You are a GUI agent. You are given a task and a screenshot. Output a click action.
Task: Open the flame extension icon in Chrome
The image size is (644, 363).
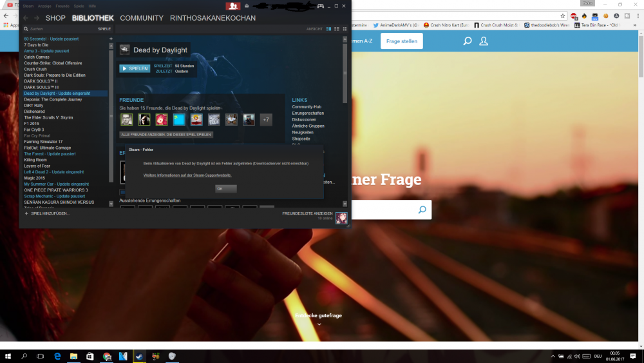[x=584, y=16]
